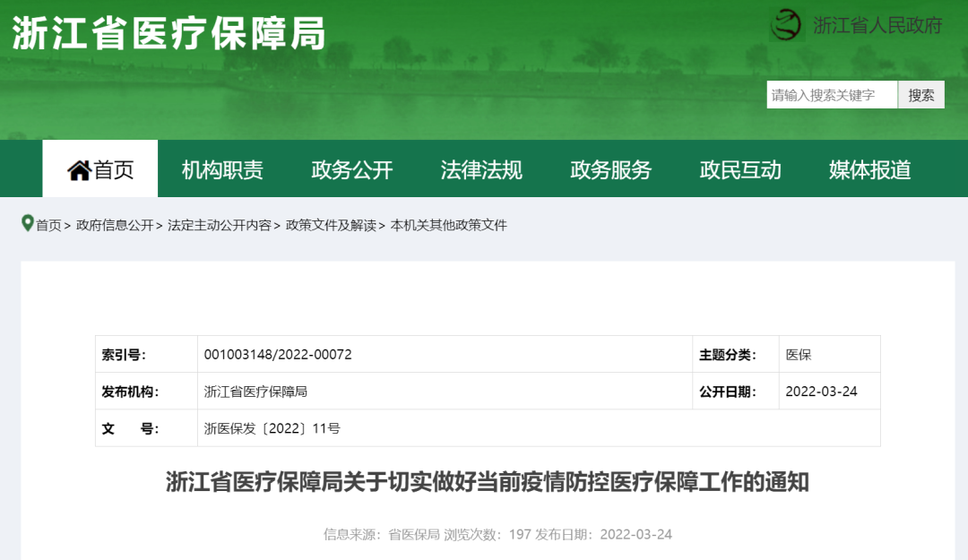Open the 政民互动 menu
Image resolution: width=968 pixels, height=560 pixels.
point(740,169)
